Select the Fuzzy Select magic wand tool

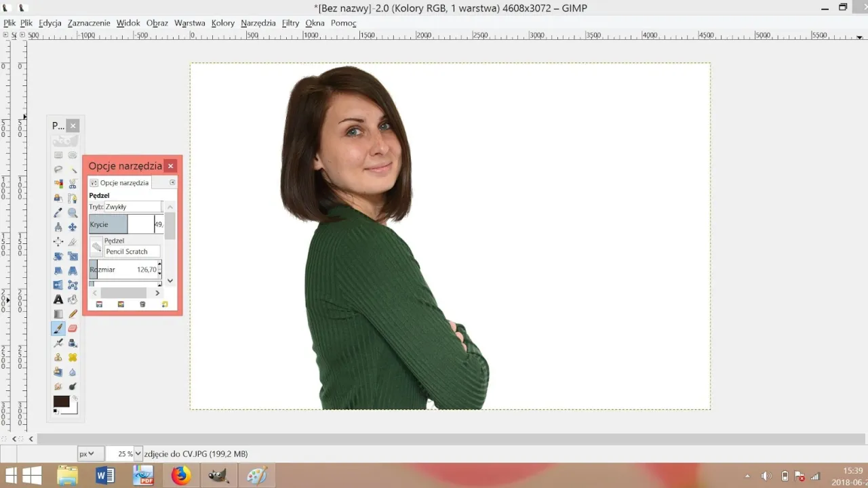tap(73, 169)
